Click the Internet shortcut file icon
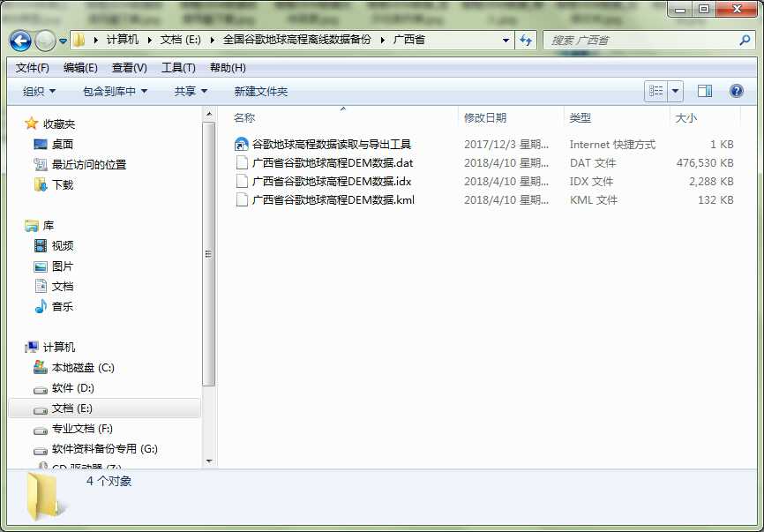Viewport: 764px width, 532px height. click(x=242, y=144)
